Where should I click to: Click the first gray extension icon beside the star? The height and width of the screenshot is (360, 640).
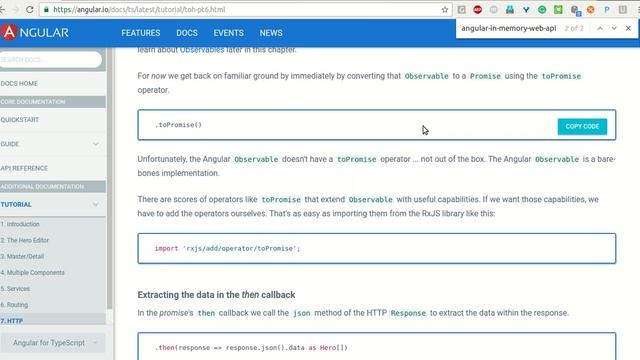coord(462,9)
